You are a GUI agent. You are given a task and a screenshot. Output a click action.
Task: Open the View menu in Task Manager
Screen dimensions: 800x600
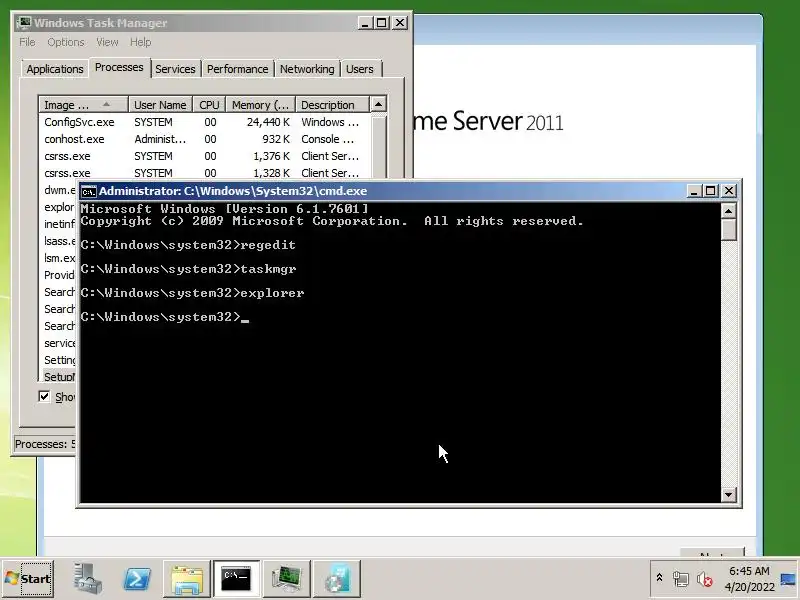107,42
